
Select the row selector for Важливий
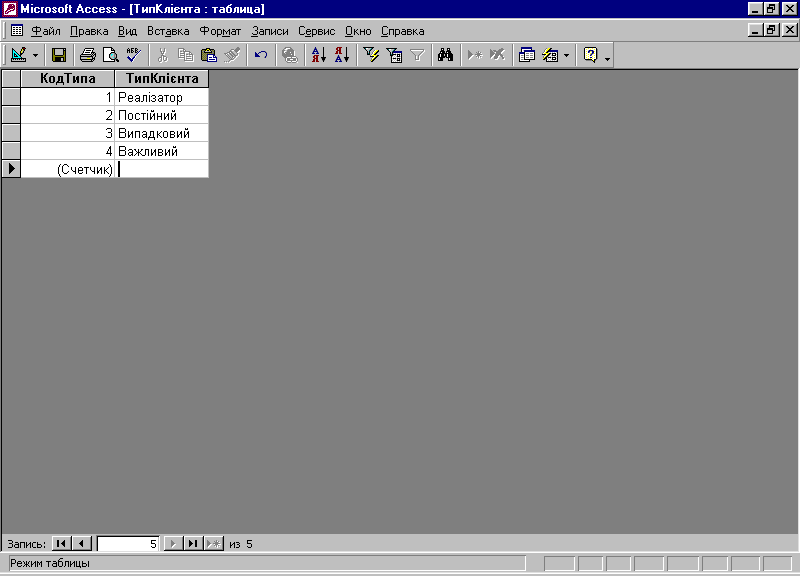point(11,151)
